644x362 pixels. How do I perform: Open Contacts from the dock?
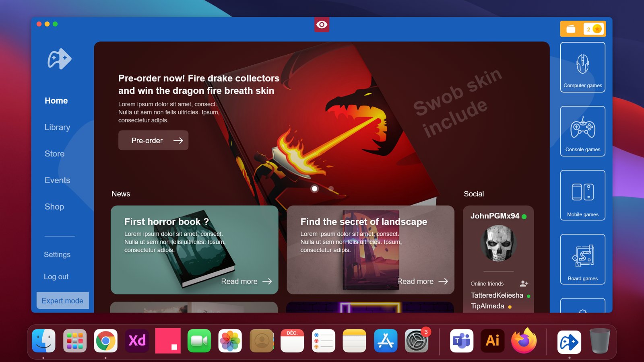point(262,341)
